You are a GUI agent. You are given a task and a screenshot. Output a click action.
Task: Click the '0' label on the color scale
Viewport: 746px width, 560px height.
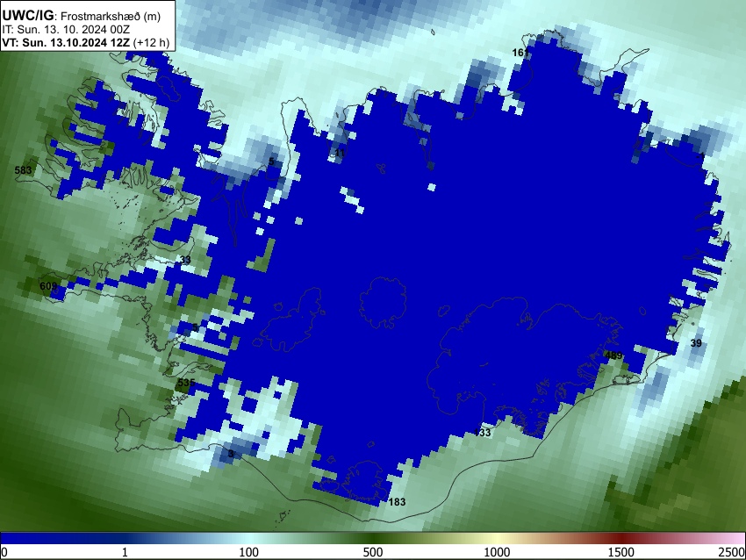point(4,552)
